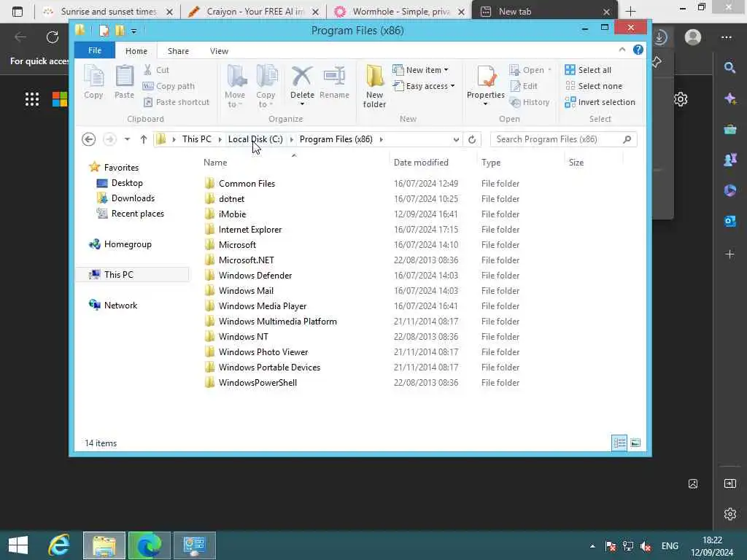This screenshot has height=560, width=747.
Task: Click the Copy icon in Clipboard group
Action: 93,82
